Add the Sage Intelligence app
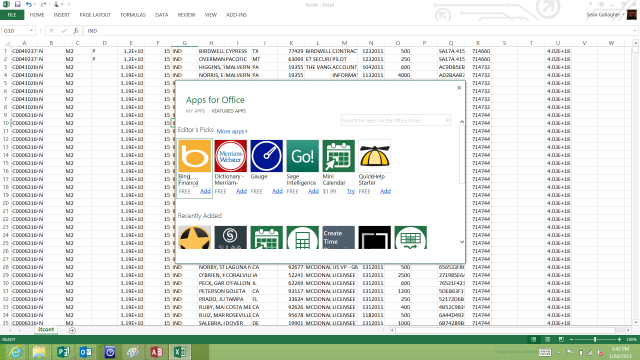The height and width of the screenshot is (360, 640). click(313, 191)
